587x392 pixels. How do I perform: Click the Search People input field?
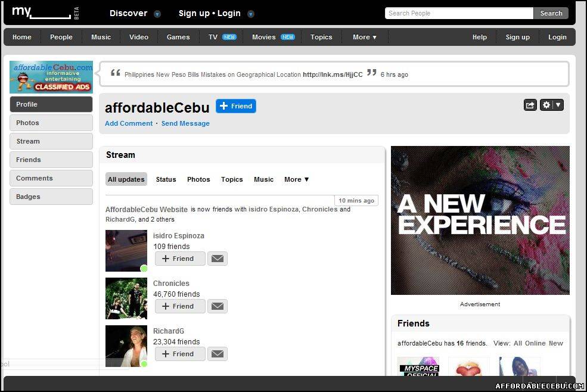point(459,13)
